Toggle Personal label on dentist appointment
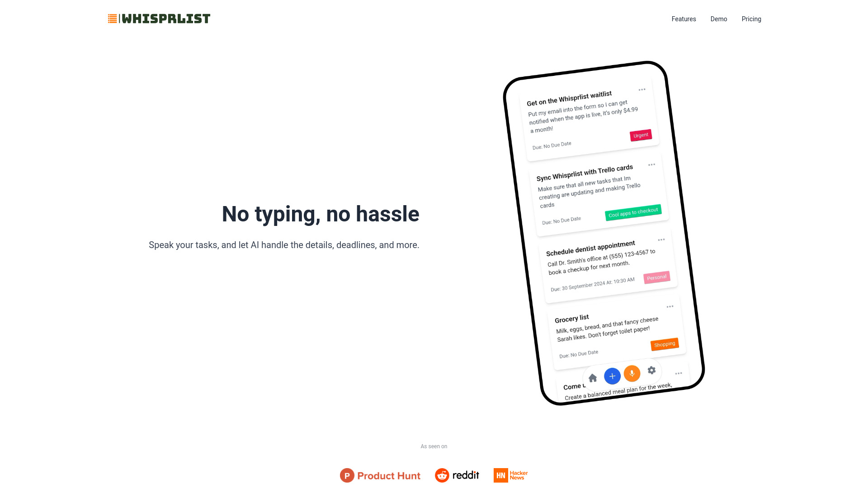 click(656, 277)
